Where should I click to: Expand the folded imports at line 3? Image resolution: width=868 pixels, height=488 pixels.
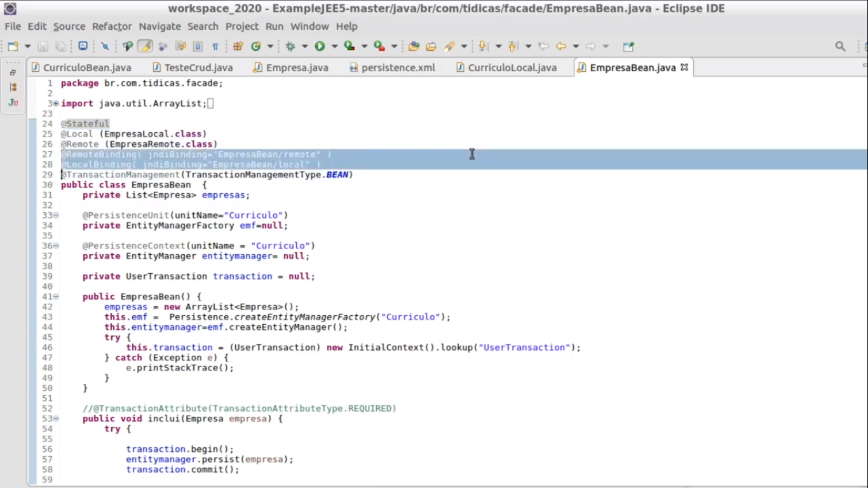[56, 104]
